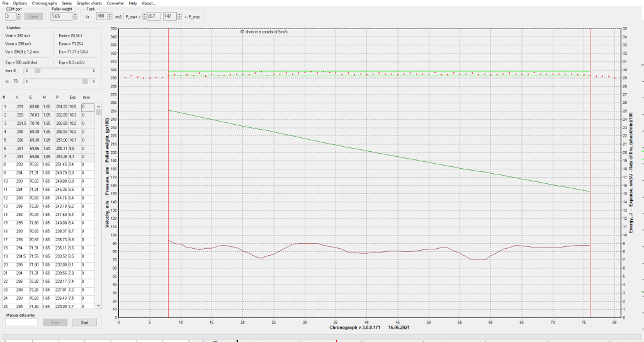The height and width of the screenshot is (342, 644).
Task: Click the P_stop spinner arrows
Action: point(179,16)
